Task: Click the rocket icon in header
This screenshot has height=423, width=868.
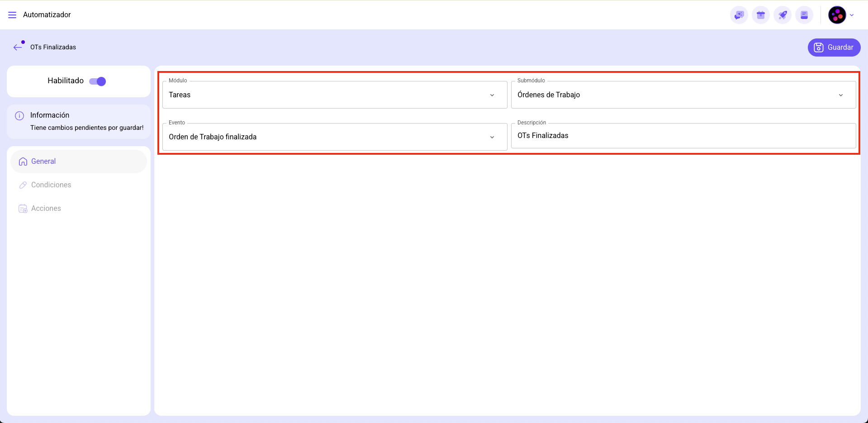Action: (x=782, y=15)
